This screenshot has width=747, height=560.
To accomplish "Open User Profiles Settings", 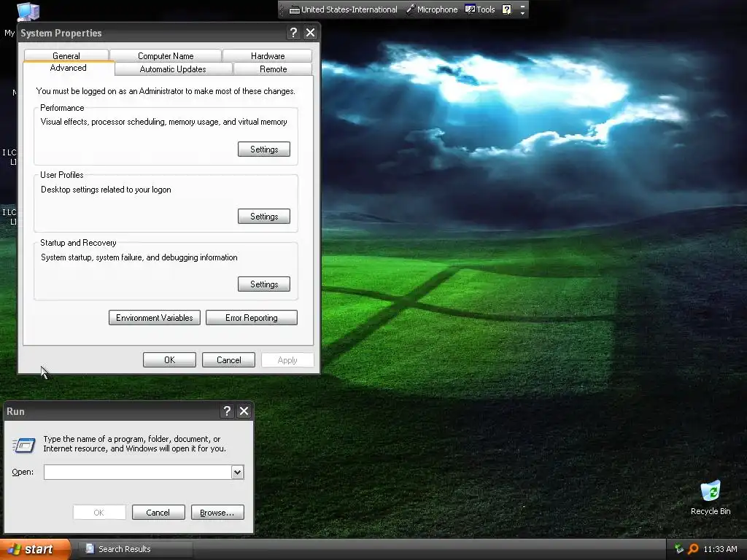I will click(x=264, y=216).
